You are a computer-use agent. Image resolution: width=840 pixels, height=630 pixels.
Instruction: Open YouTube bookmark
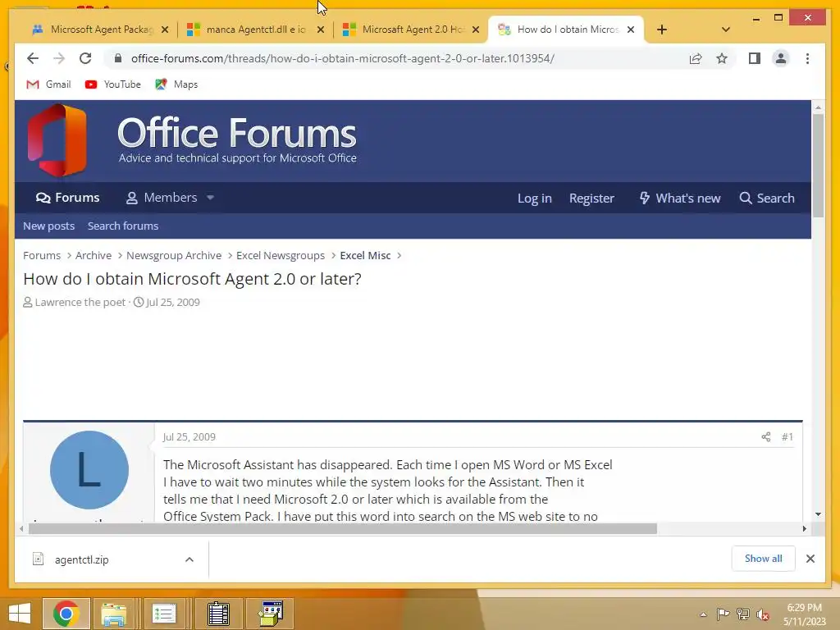click(x=113, y=84)
